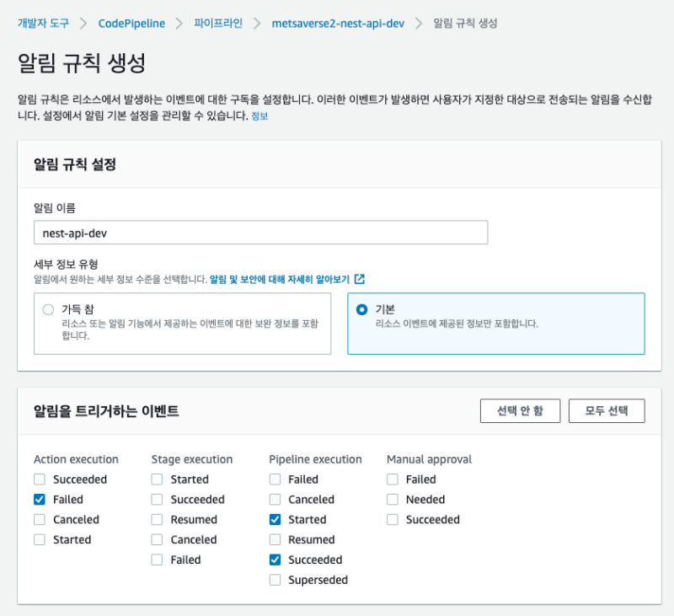Click the 알림 이름 label
This screenshot has width=674, height=616.
[x=55, y=208]
